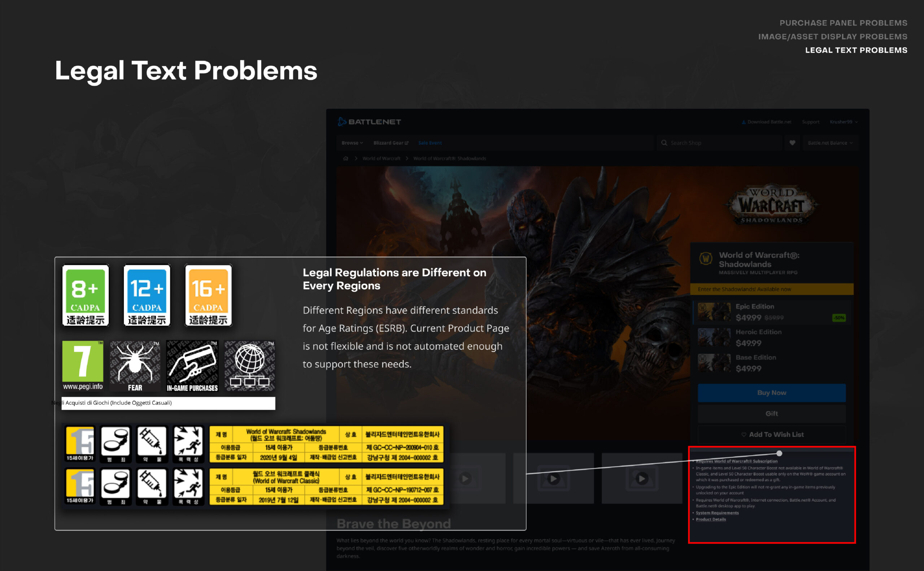Open the System Requirements link
The image size is (924, 571).
pos(717,513)
